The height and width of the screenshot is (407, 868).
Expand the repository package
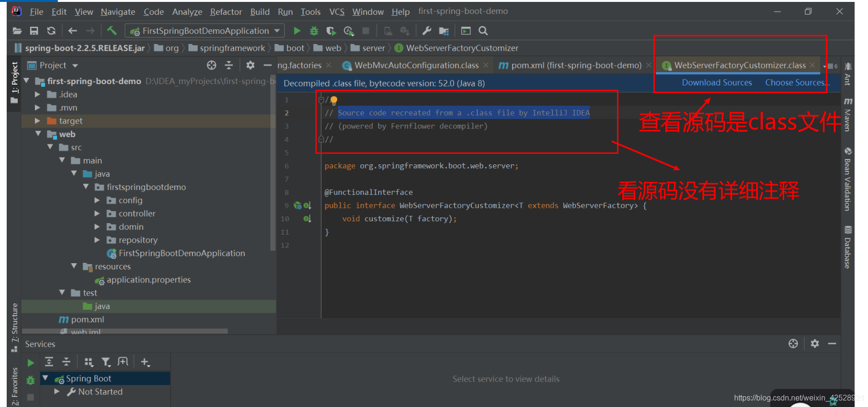[98, 240]
